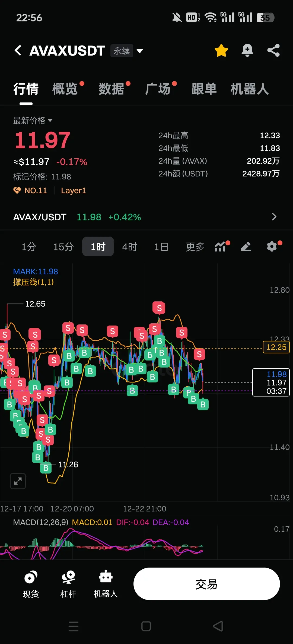Viewport: 293px width, 644px height.
Task: Switch to the 概览 tab
Action: [65, 89]
